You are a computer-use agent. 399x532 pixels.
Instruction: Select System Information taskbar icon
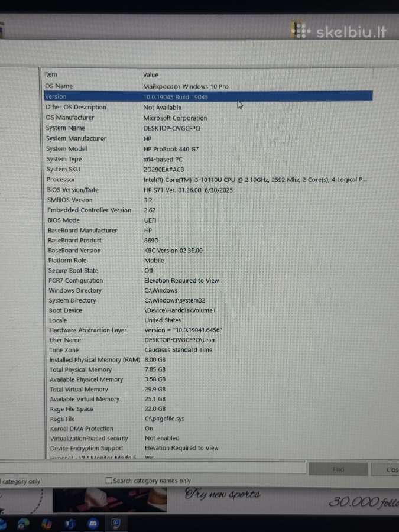(x=116, y=524)
